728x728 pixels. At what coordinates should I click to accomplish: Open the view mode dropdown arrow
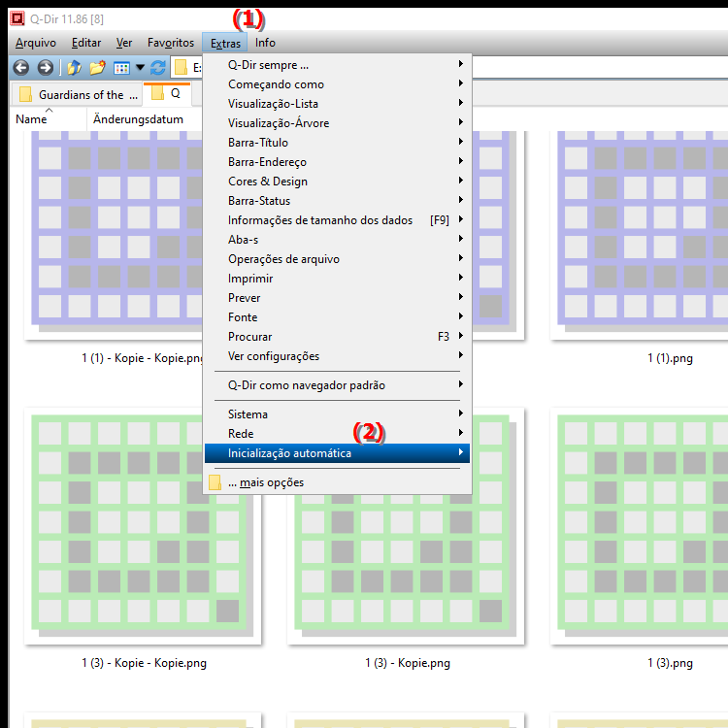click(x=140, y=68)
